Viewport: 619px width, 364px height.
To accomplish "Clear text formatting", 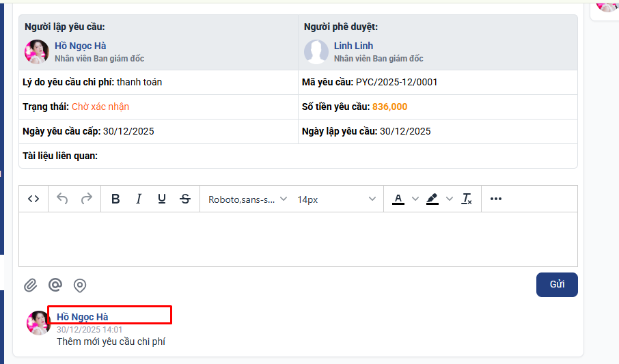I will 467,199.
